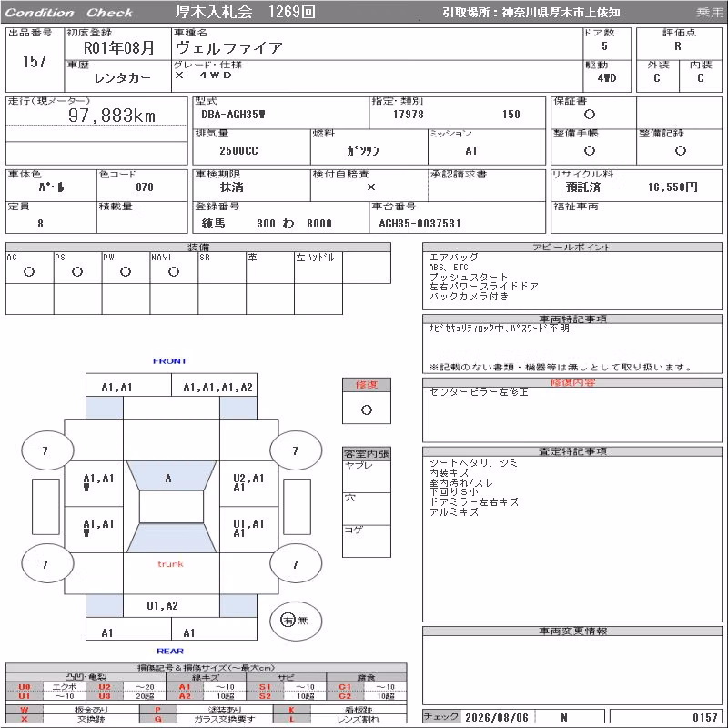Click the lot number 157 cell

35,61
